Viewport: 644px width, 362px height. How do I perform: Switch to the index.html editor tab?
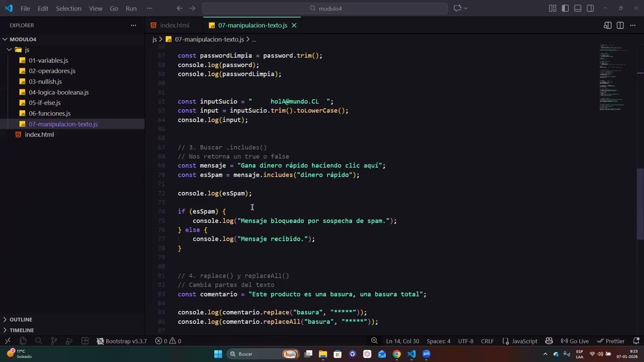coord(174,25)
